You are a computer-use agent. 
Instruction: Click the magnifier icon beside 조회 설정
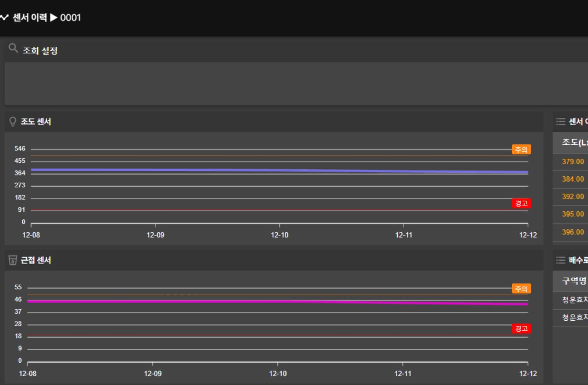(x=14, y=48)
